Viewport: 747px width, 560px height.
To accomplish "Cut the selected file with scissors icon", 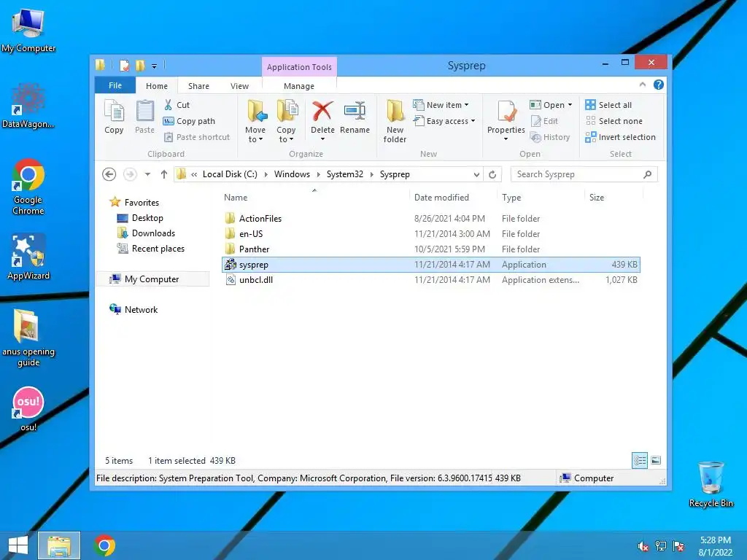I will [177, 105].
